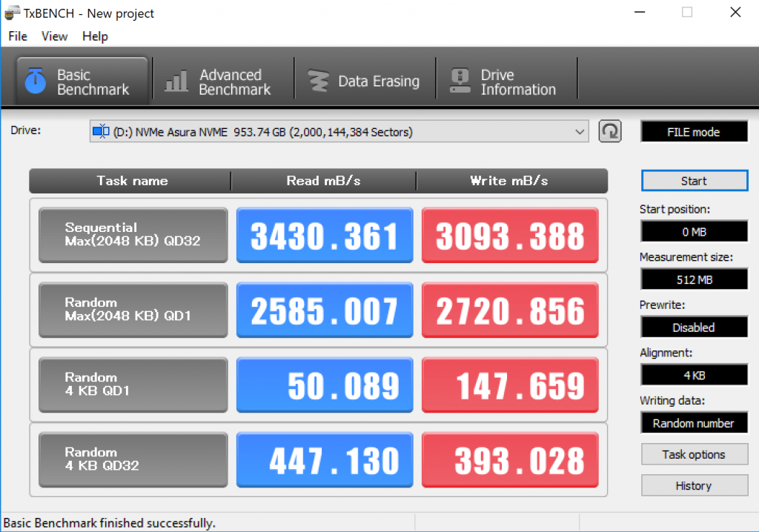Viewport: 759px width, 532px height.
Task: Click the Basic Benchmark stopwatch icon
Action: coord(36,81)
